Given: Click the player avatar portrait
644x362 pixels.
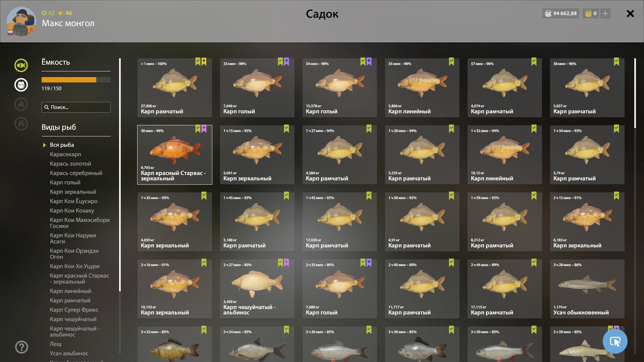Looking at the screenshot, I should pyautogui.click(x=21, y=21).
